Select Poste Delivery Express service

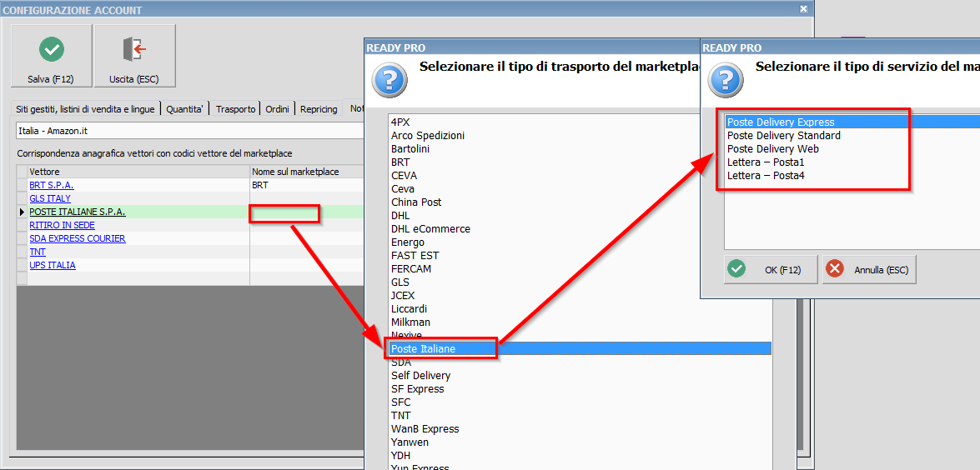tap(852, 122)
